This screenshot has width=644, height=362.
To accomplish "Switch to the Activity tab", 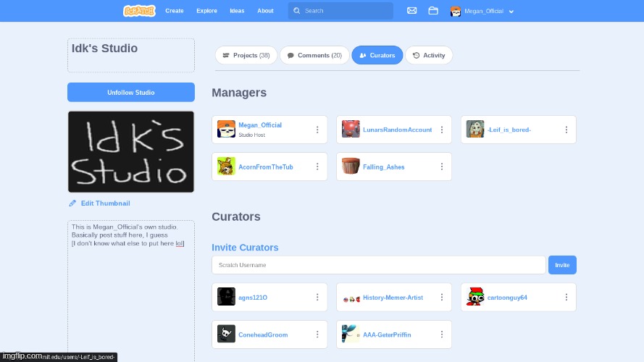I will [x=429, y=55].
